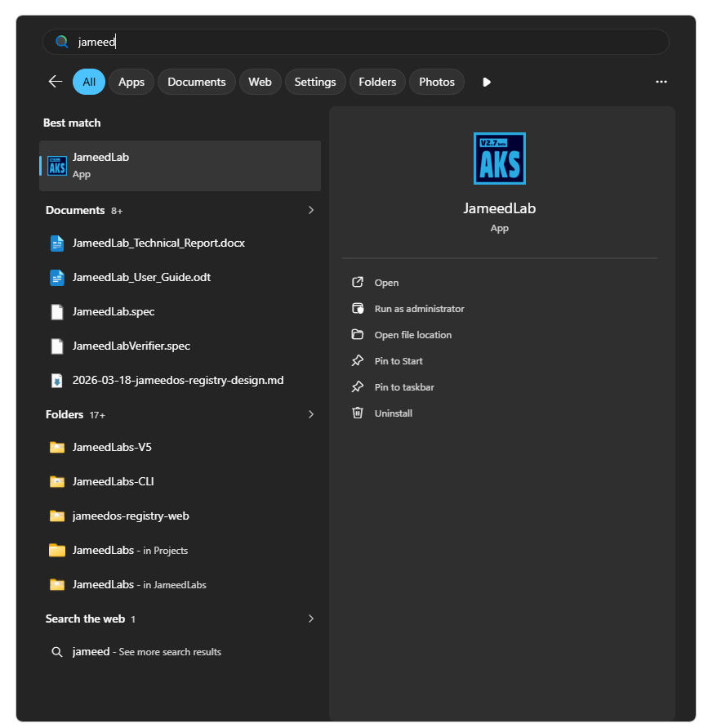Click the Run as administrator shield icon
This screenshot has height=728, width=708.
click(x=357, y=308)
